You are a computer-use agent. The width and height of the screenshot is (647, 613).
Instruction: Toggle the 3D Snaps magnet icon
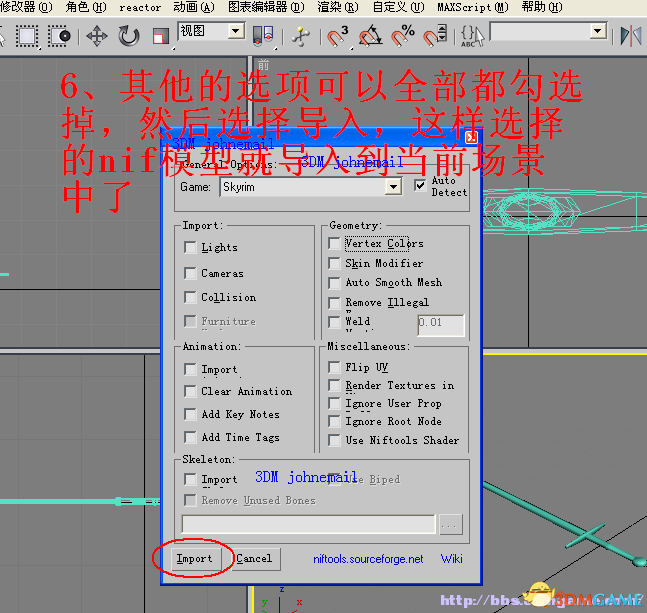point(338,36)
